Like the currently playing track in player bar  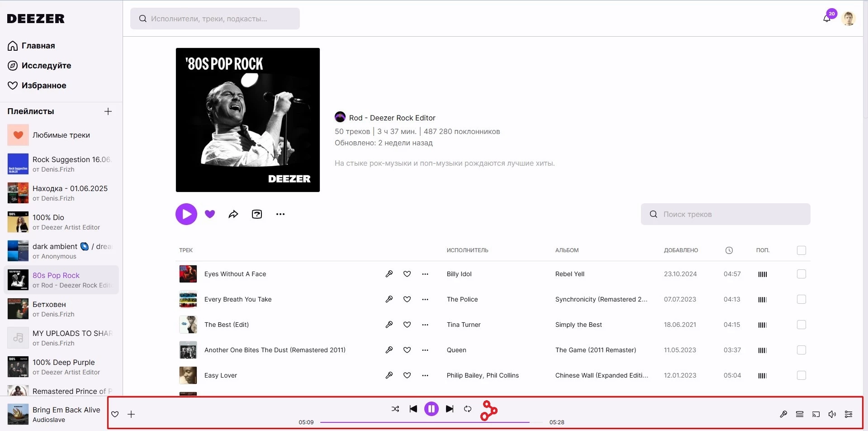click(x=115, y=414)
